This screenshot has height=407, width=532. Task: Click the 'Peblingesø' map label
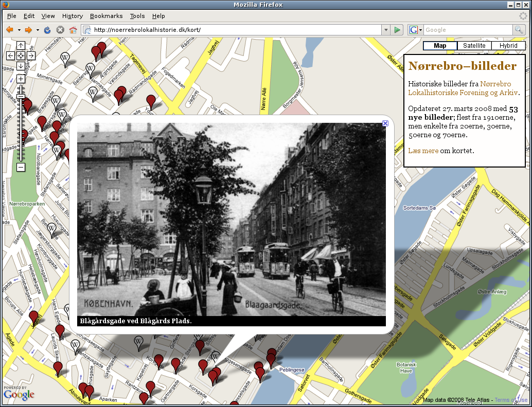point(292,369)
